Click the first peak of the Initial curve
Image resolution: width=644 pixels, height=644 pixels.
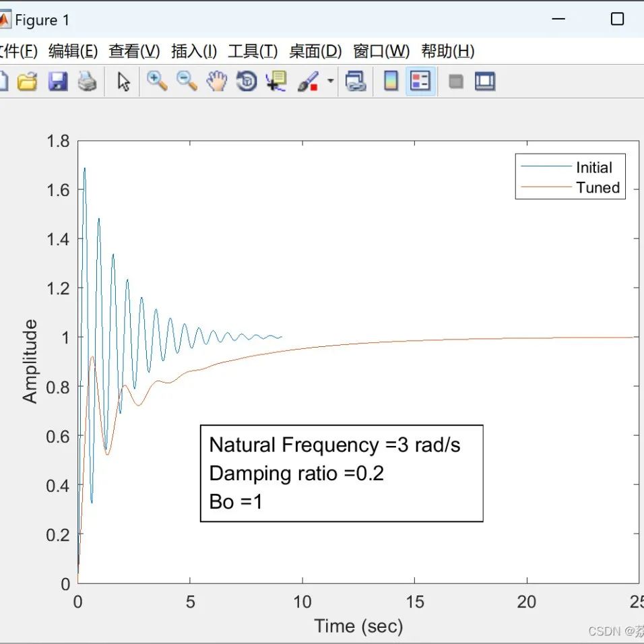(x=85, y=168)
